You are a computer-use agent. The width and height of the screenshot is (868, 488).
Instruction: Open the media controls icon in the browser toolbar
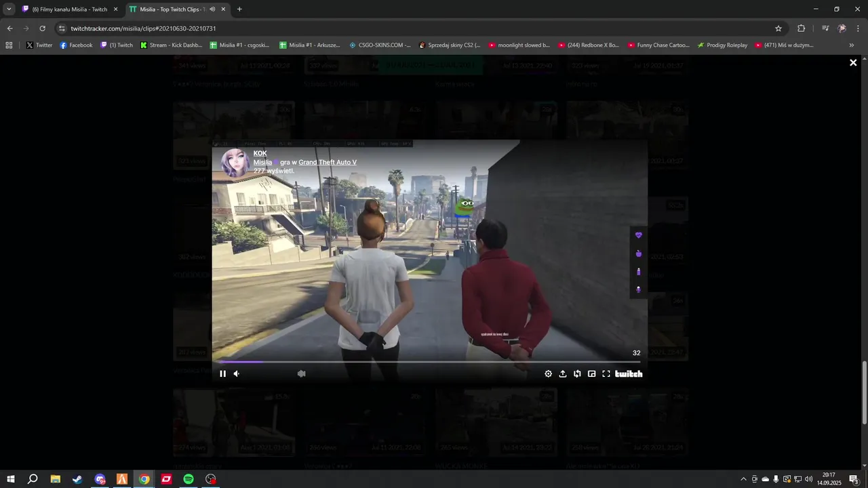pyautogui.click(x=825, y=28)
